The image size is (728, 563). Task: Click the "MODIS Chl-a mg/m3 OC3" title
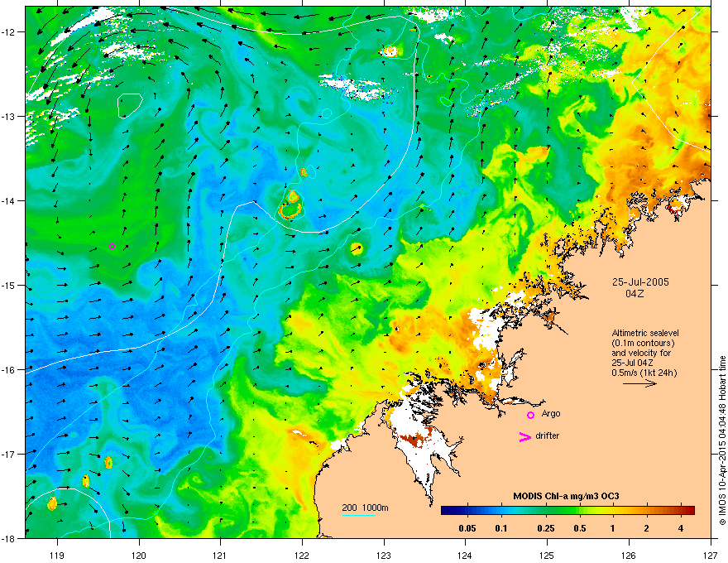(566, 496)
